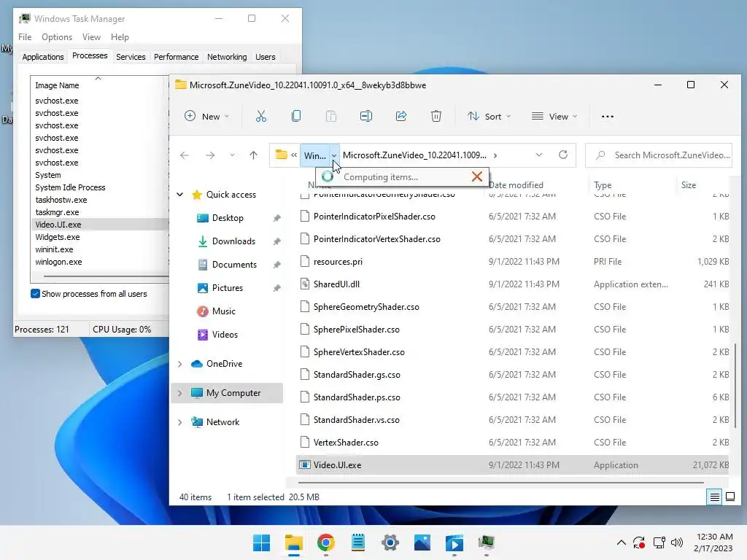Switch to Services tab in Task Manager
Viewport: 747px width, 560px height.
pyautogui.click(x=131, y=57)
